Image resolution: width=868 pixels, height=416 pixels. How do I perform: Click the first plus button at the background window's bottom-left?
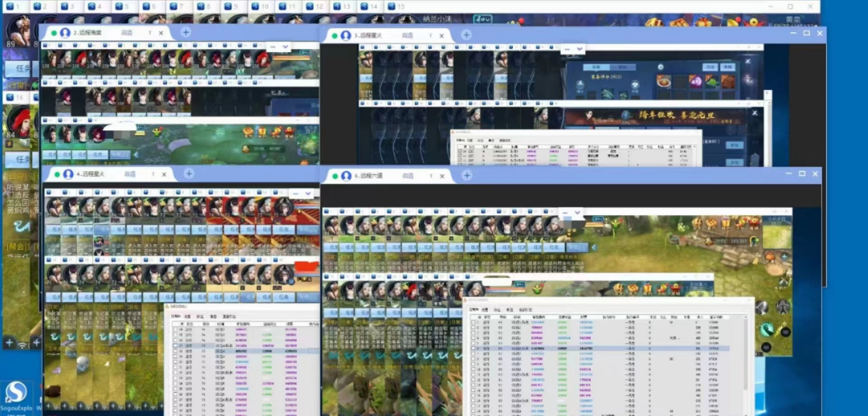tap(9, 343)
